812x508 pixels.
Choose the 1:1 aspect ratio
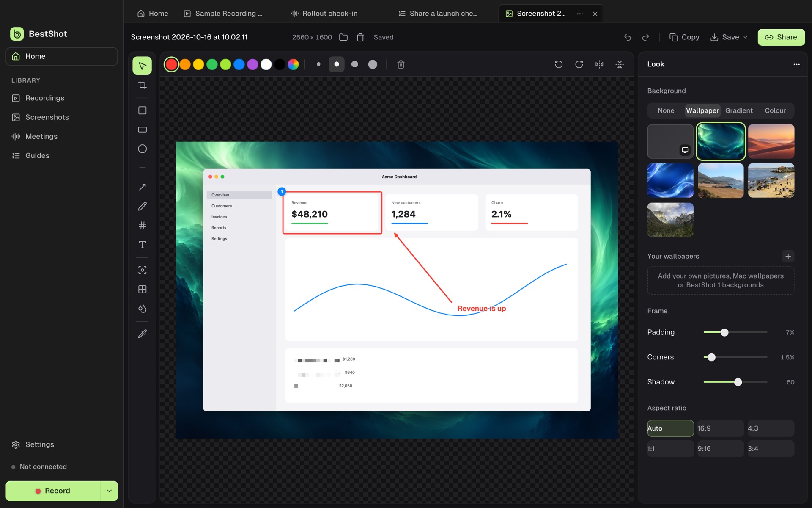(x=670, y=448)
